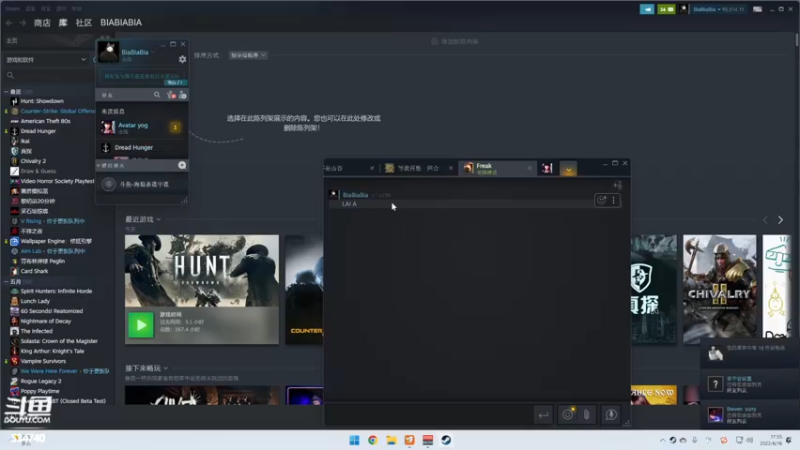
Task: Click the chat message input field
Action: click(x=429, y=414)
